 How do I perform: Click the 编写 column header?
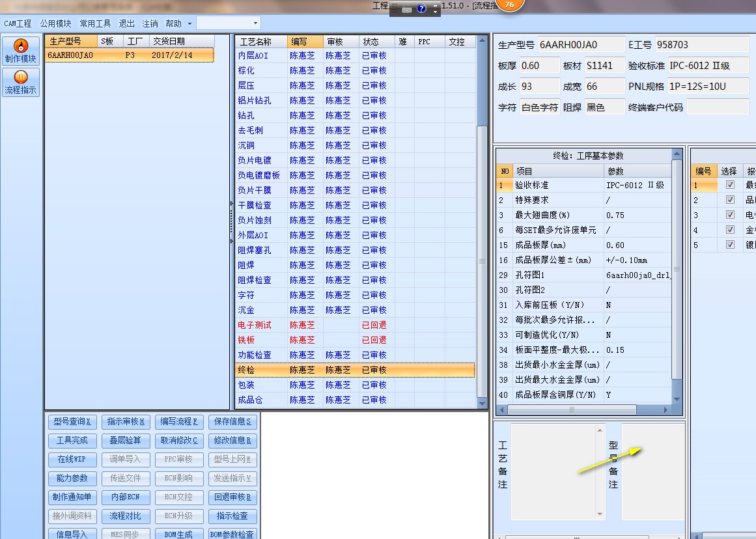(x=305, y=42)
